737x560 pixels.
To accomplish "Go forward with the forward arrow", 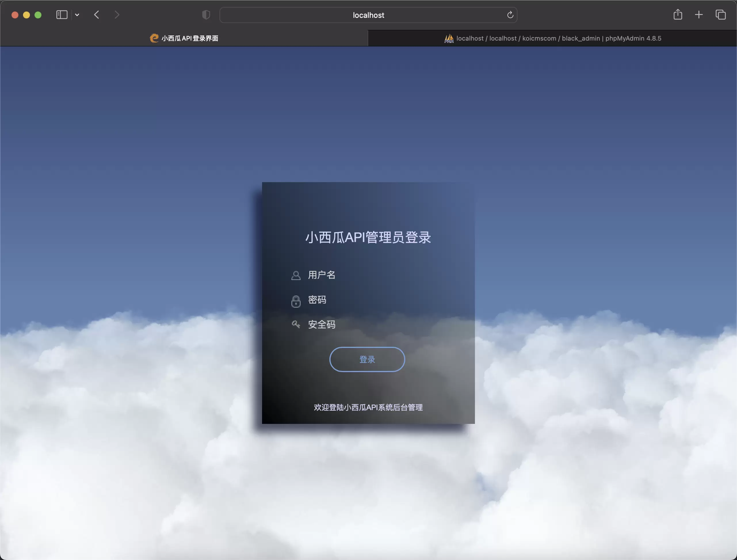I will pyautogui.click(x=117, y=15).
